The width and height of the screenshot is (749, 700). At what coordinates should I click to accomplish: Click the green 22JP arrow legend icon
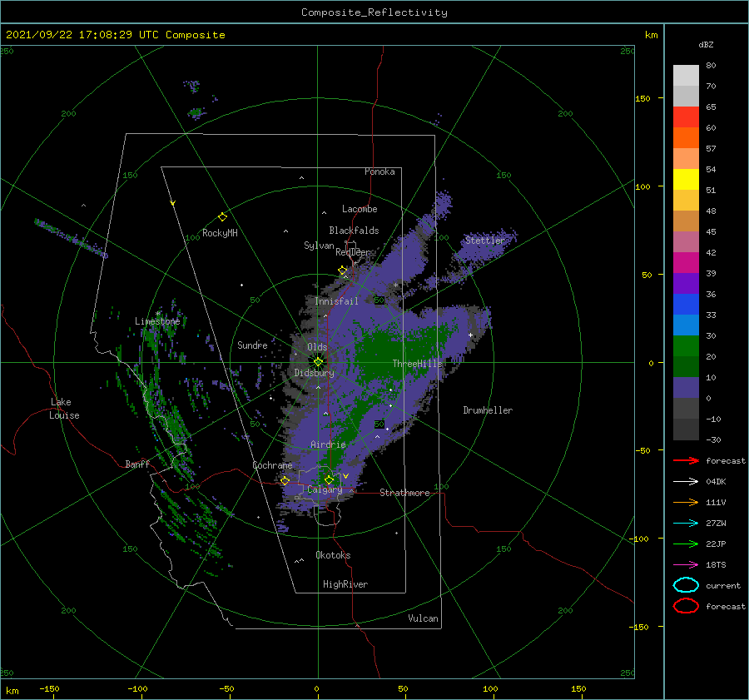pos(686,544)
